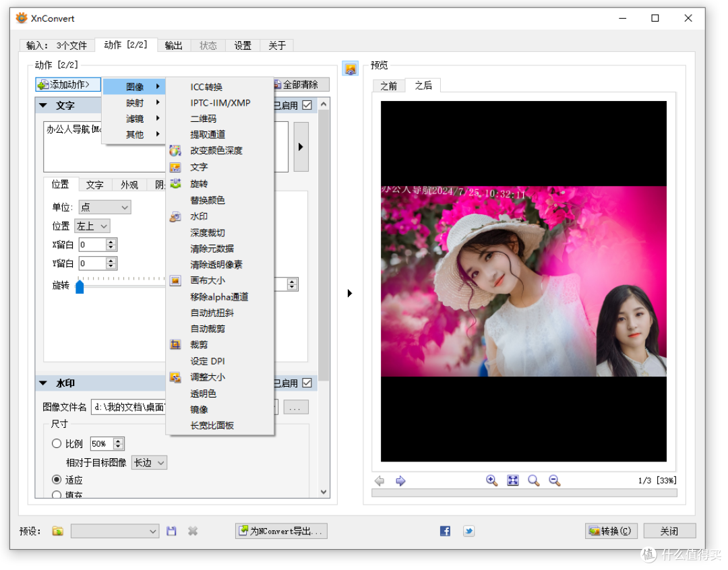The width and height of the screenshot is (728, 570).
Task: Open the 单位 dropdown showing 点
Action: point(105,207)
